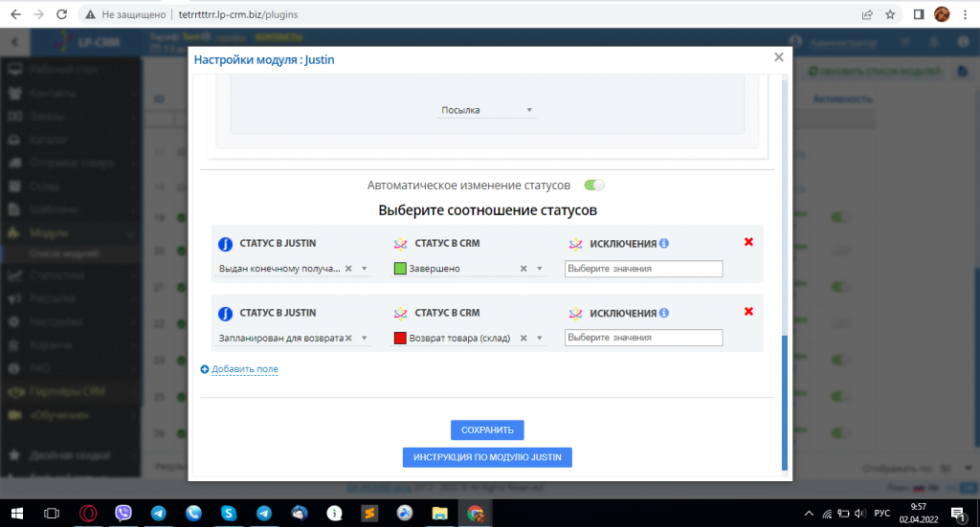
Task: Open Task View on the taskbar
Action: tap(52, 514)
